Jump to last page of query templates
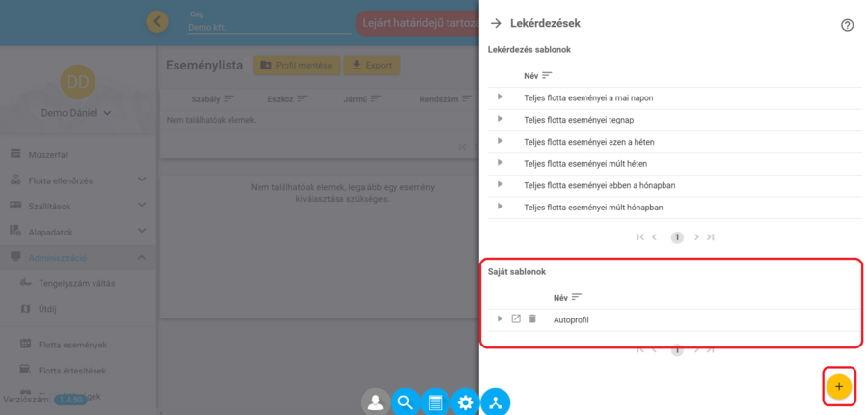Image resolution: width=868 pixels, height=415 pixels. pos(711,236)
